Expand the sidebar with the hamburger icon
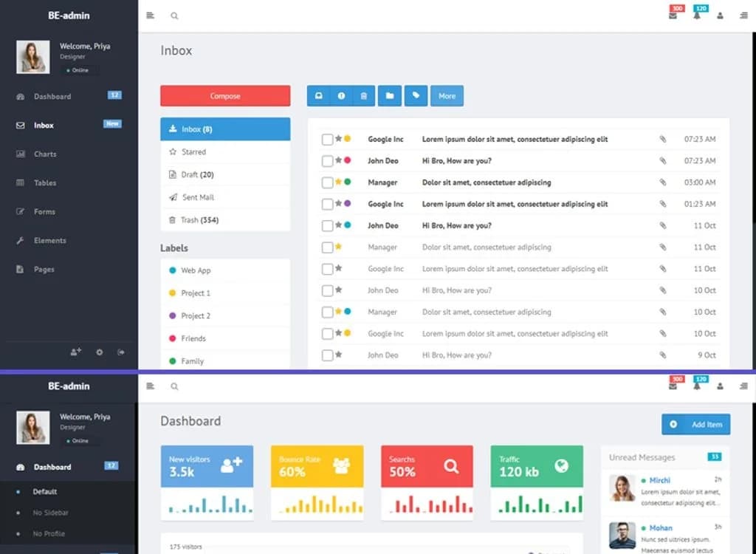The image size is (756, 554). (x=149, y=15)
